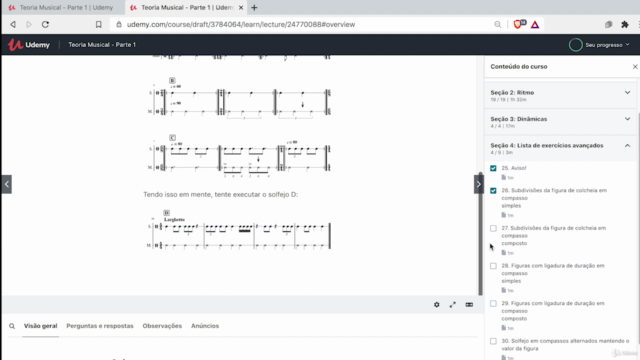Open the Observações tab
Screen dimensions: 640x360
pyautogui.click(x=162, y=326)
